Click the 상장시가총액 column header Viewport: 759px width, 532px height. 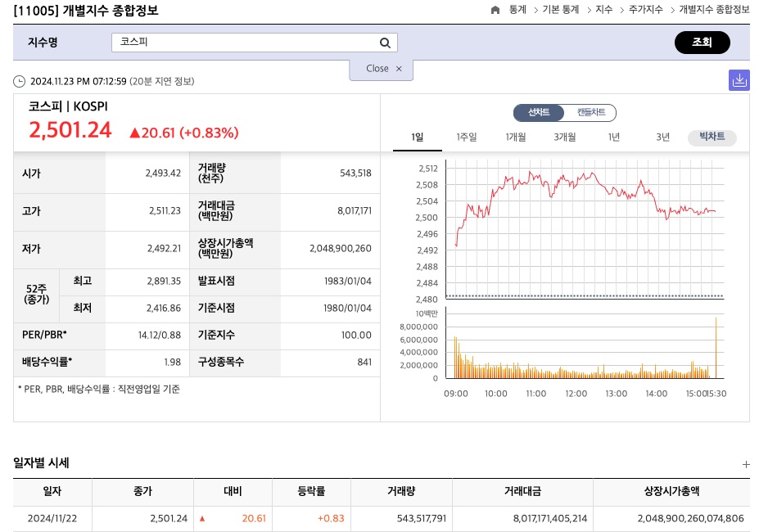[671, 491]
